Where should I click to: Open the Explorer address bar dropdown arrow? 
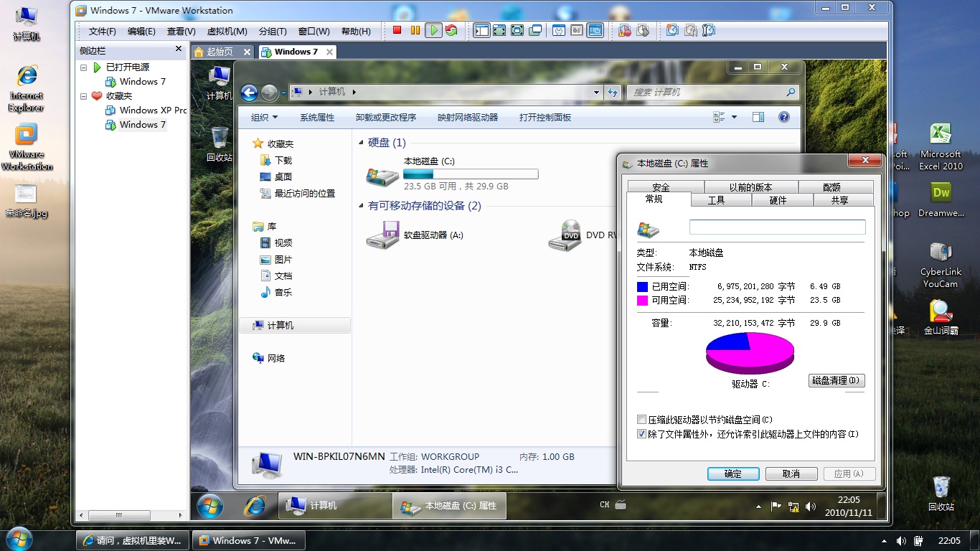[x=595, y=92]
